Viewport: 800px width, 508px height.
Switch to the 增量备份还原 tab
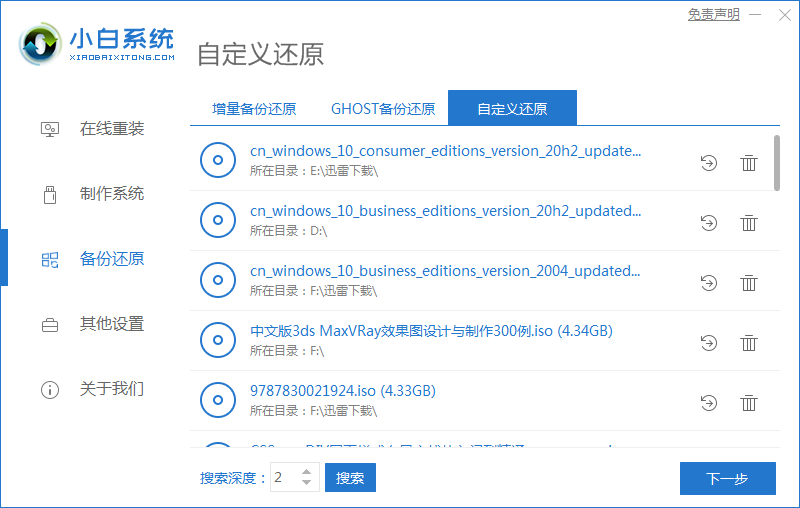click(x=254, y=109)
